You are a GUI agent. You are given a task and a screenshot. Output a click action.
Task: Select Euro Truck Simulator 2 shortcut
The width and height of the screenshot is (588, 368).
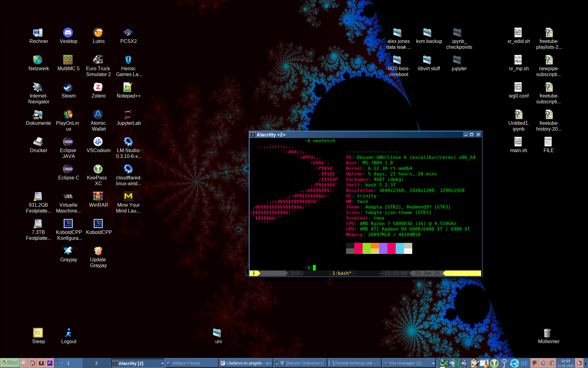(98, 66)
